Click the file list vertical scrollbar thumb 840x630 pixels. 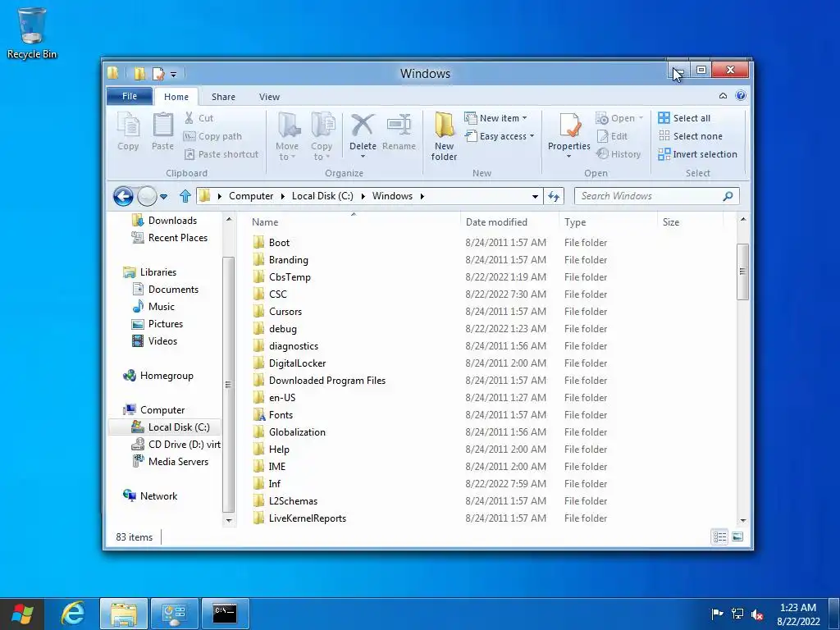(x=742, y=272)
